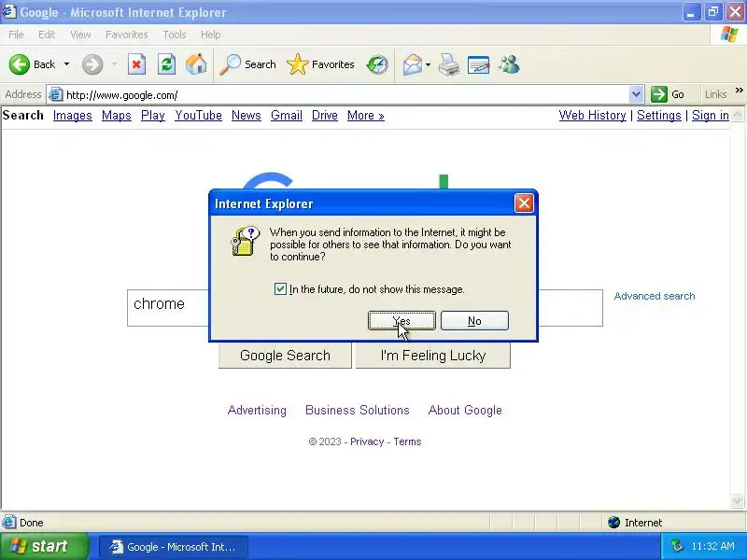Open the Maps link
Screen dimensions: 747x560
116,115
